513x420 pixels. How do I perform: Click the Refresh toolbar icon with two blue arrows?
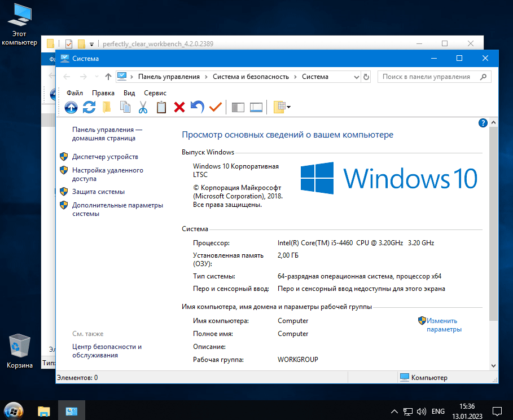coord(89,107)
